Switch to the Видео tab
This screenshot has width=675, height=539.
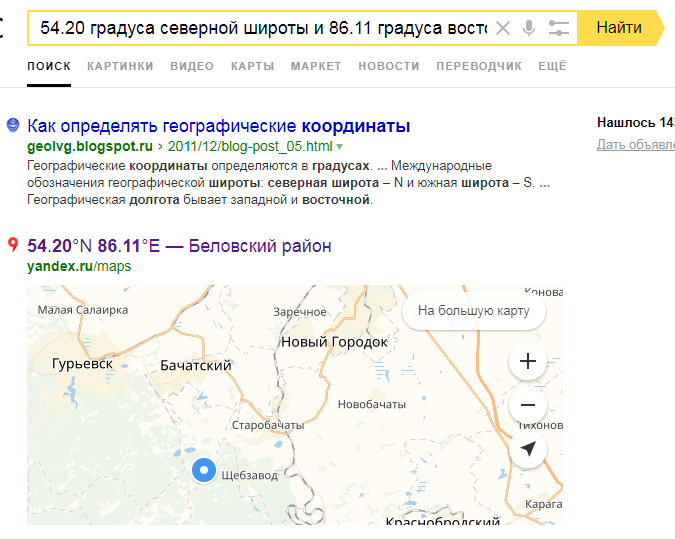(192, 66)
